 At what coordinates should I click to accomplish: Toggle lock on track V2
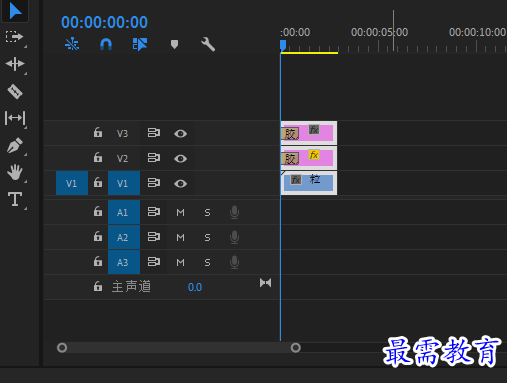98,157
